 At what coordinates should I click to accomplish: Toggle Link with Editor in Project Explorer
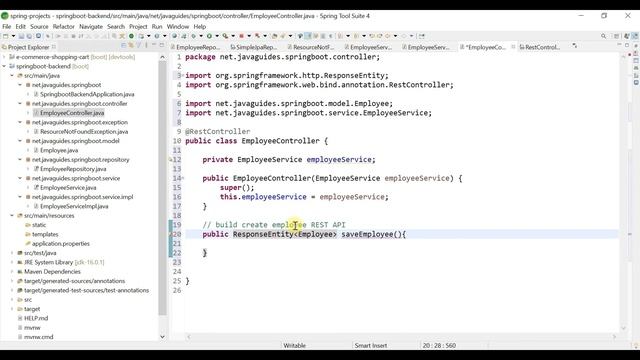(131, 45)
